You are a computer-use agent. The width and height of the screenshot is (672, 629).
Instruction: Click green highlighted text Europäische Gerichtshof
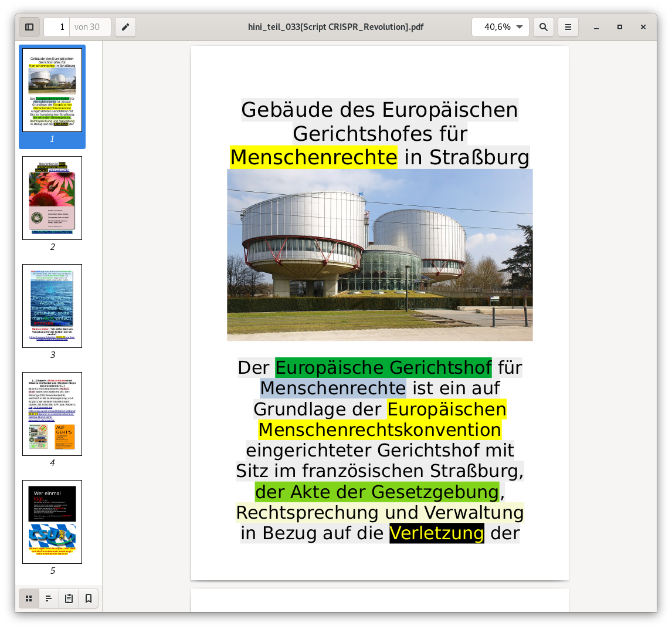[x=383, y=367]
